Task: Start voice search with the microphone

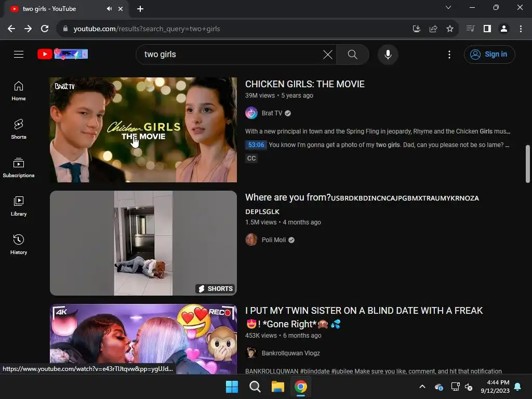Action: point(388,54)
